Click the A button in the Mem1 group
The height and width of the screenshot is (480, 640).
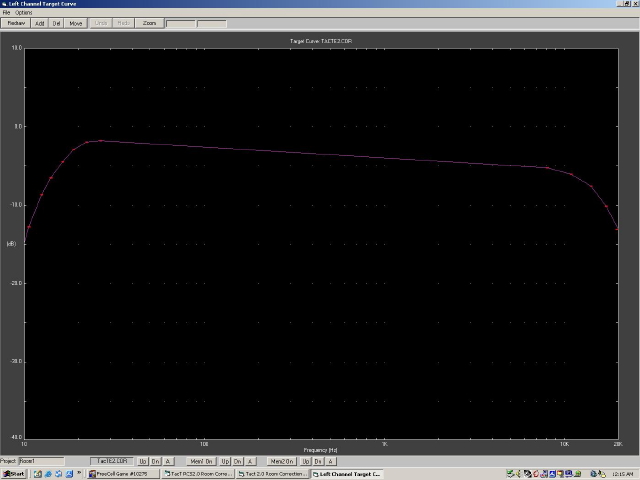(x=250, y=462)
